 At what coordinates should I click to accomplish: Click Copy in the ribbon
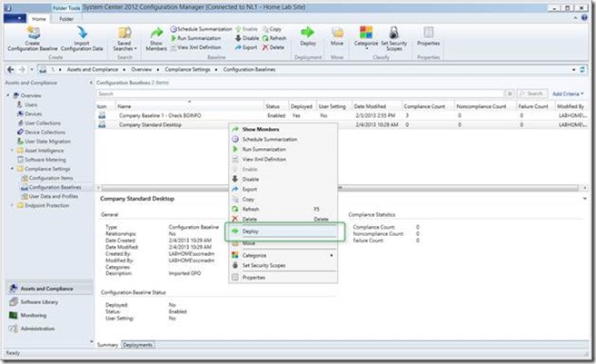point(272,29)
